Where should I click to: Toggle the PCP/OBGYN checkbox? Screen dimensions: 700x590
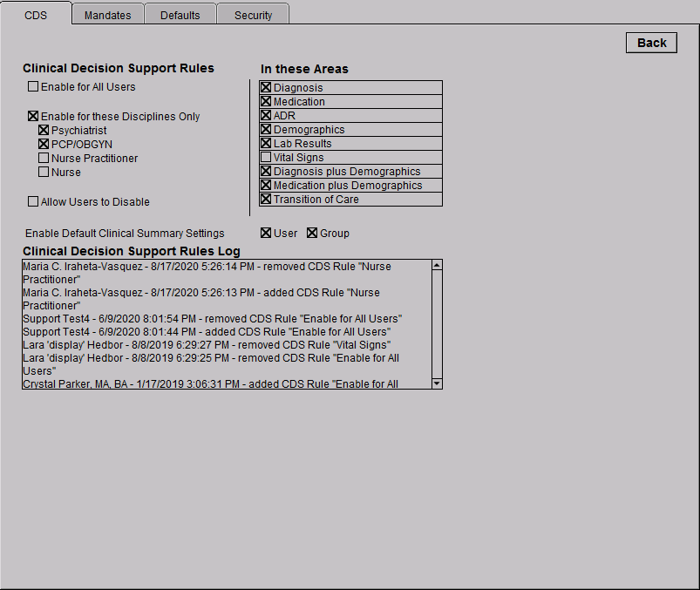tap(44, 145)
